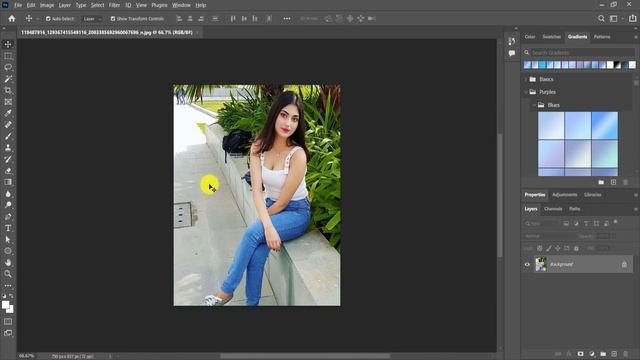Select the Blur tool
This screenshot has height=360, width=640.
click(8, 193)
